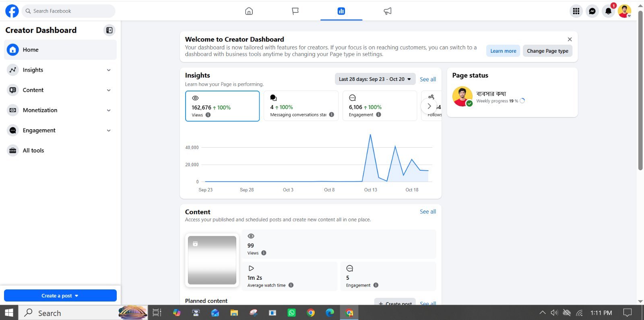Click the Page status profile picture
The height and width of the screenshot is (320, 644).
pyautogui.click(x=462, y=97)
